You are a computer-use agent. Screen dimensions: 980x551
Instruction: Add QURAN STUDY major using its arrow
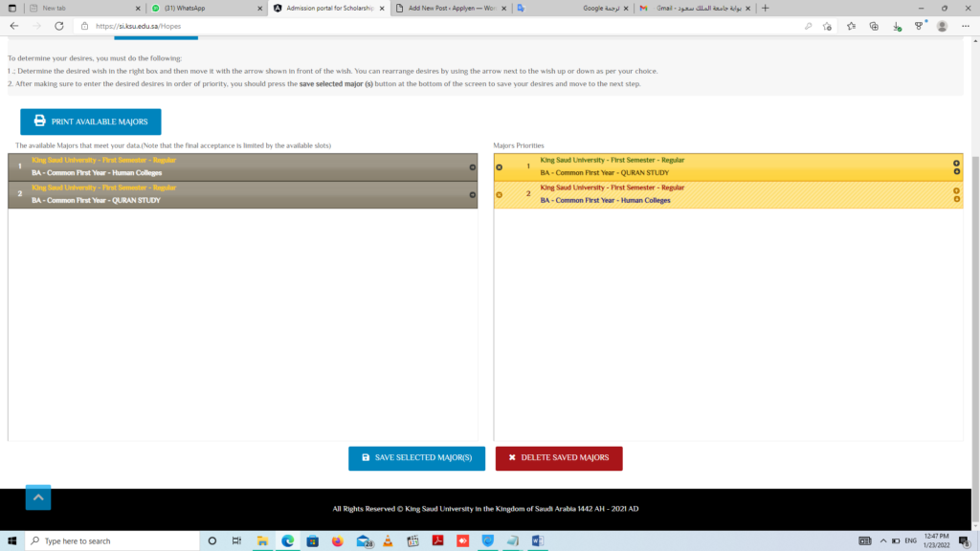point(473,195)
